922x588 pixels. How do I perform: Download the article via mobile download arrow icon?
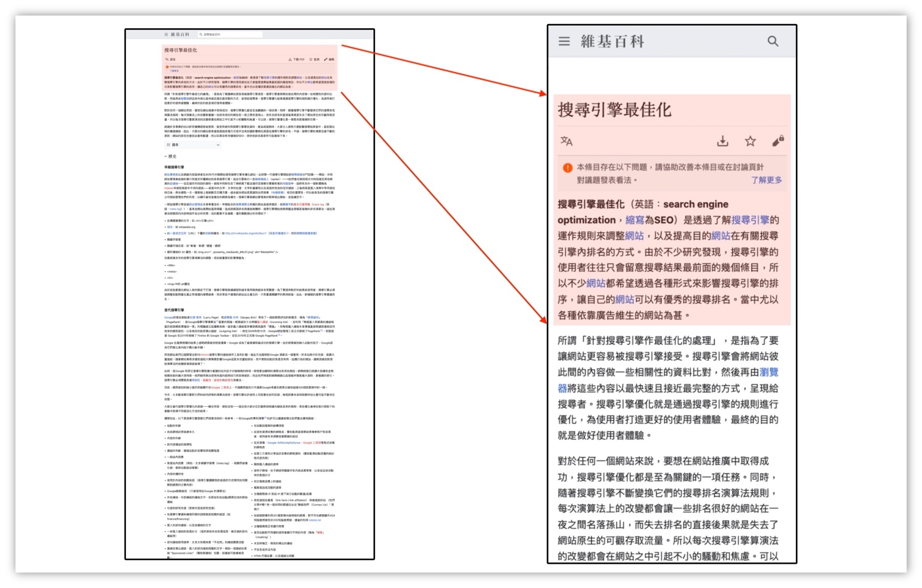click(723, 141)
